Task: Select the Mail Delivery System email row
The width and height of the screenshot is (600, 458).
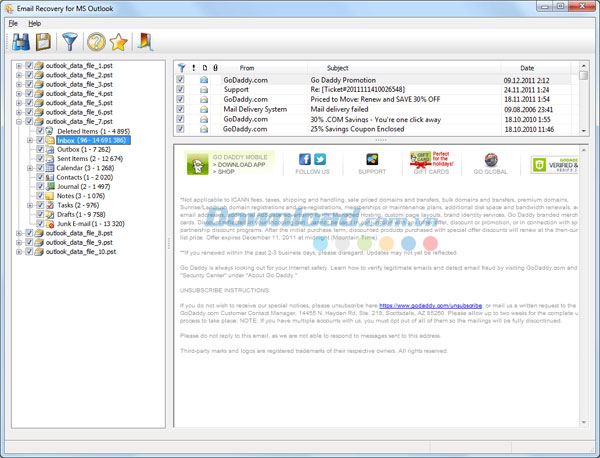Action: pos(373,109)
